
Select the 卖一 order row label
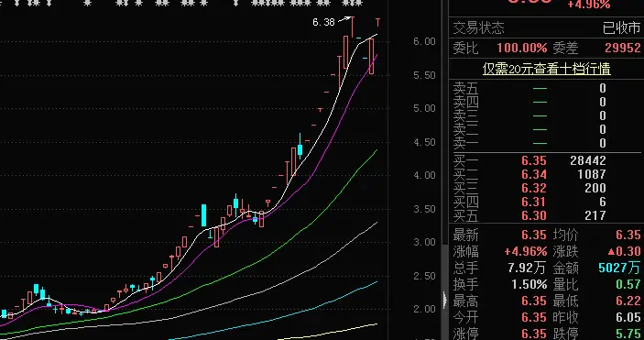(465, 143)
